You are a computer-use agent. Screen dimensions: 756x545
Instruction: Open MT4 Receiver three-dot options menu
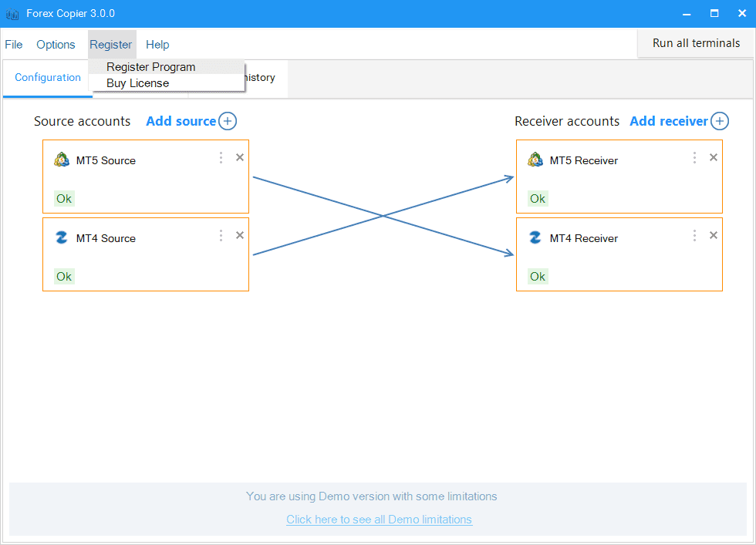point(694,235)
